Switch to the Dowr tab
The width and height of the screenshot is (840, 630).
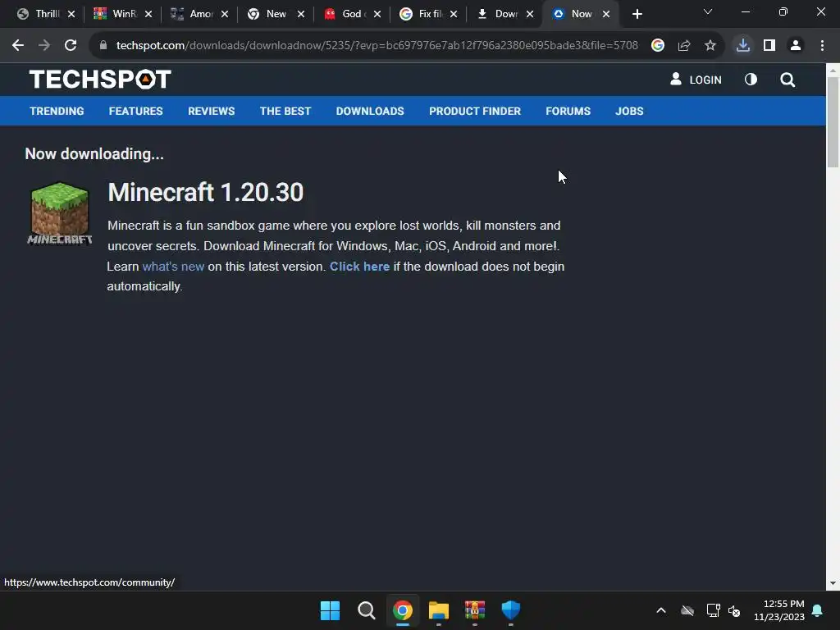pos(504,14)
